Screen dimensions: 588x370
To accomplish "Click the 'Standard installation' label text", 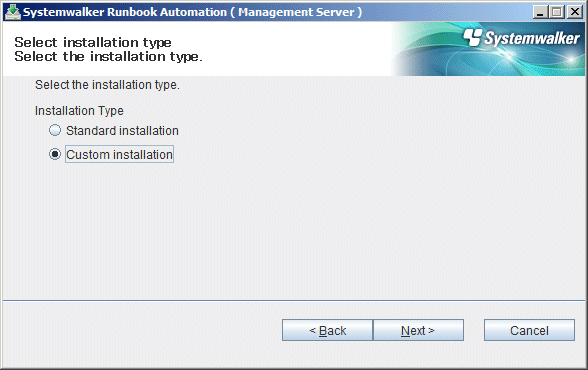I will point(122,131).
